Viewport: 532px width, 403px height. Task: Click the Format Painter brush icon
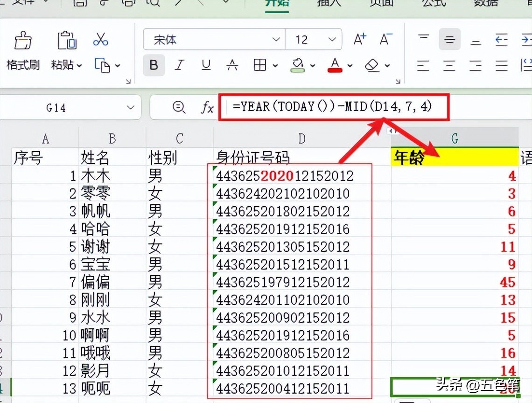point(23,41)
